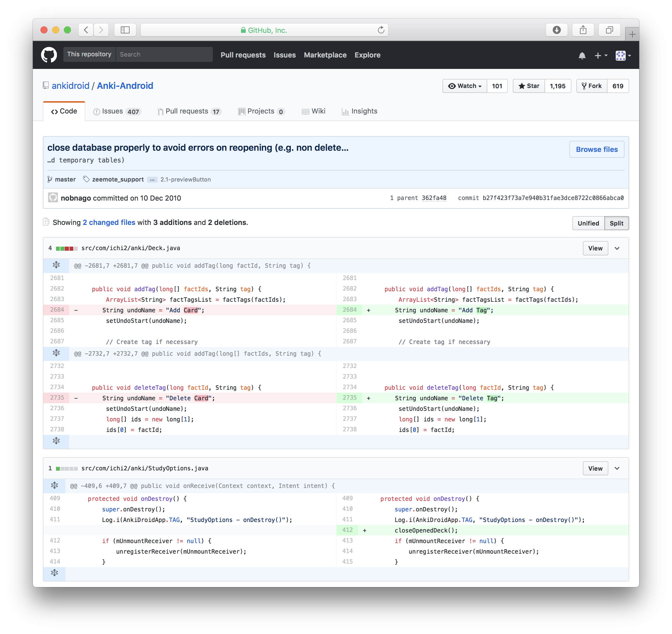Screen dimensions: 672x634
Task: Open parent commit 362fa48 link
Action: (434, 198)
